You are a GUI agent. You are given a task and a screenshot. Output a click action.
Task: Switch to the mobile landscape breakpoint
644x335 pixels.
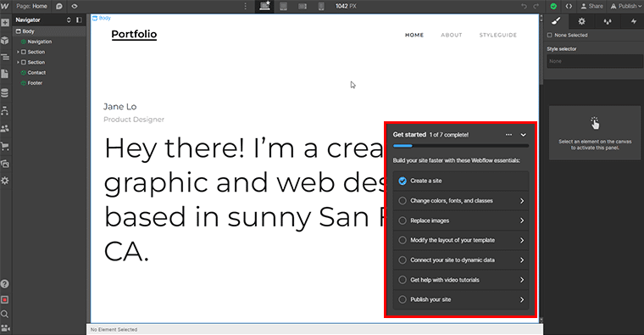(x=303, y=6)
